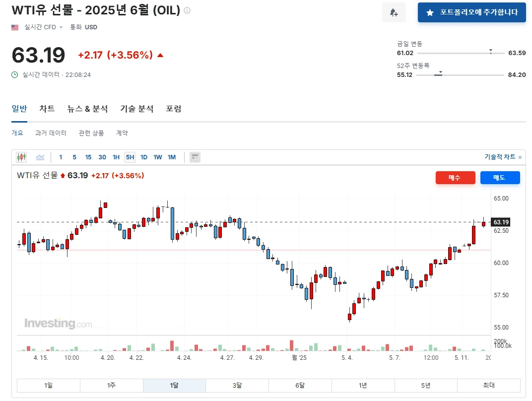Viewport: 532px width, 401px height.
Task: Click the red 매수 button
Action: pyautogui.click(x=455, y=178)
